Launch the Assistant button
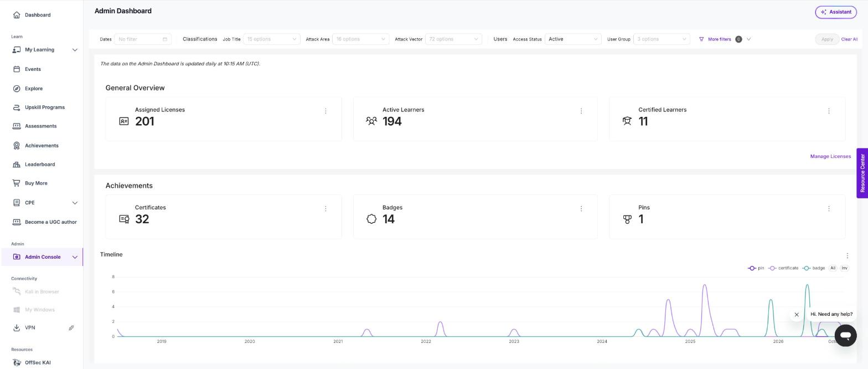 [836, 12]
